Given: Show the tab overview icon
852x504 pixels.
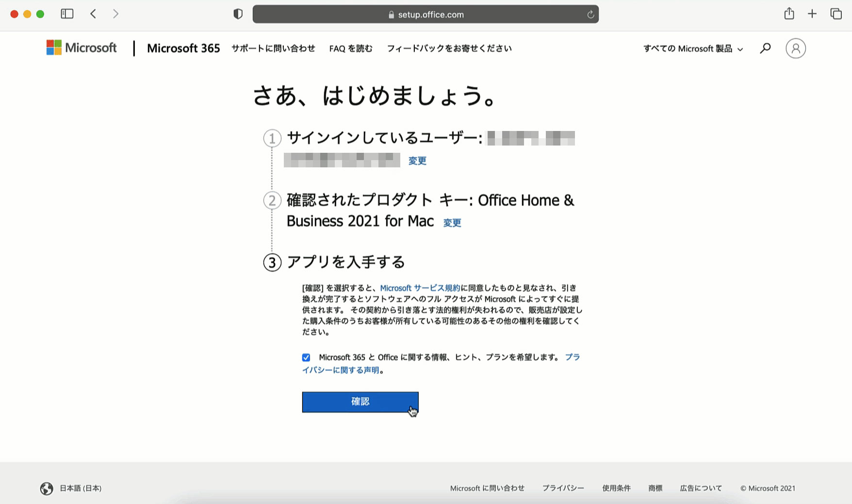Looking at the screenshot, I should 836,14.
